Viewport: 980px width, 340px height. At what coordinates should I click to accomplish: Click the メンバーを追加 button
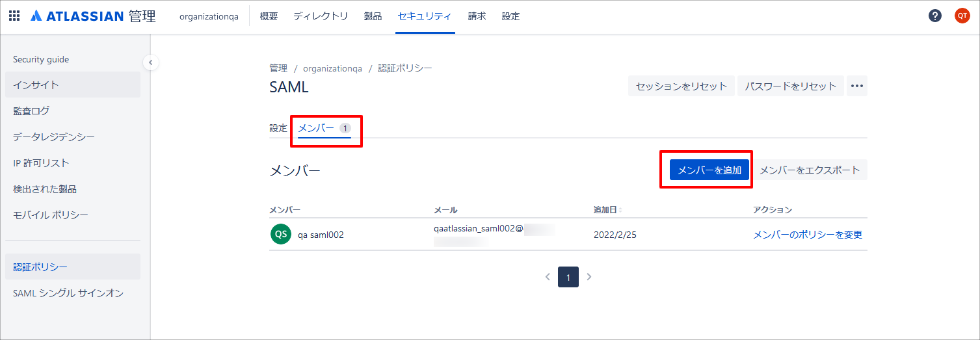click(x=709, y=170)
